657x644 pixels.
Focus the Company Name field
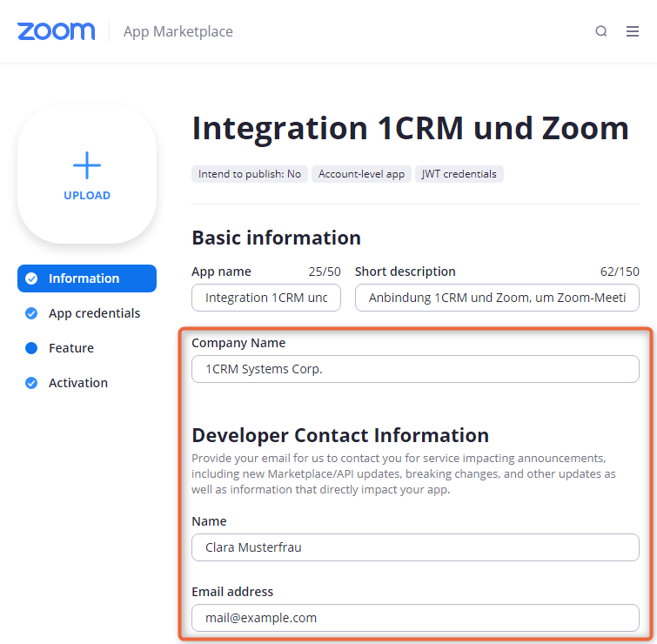pyautogui.click(x=415, y=369)
